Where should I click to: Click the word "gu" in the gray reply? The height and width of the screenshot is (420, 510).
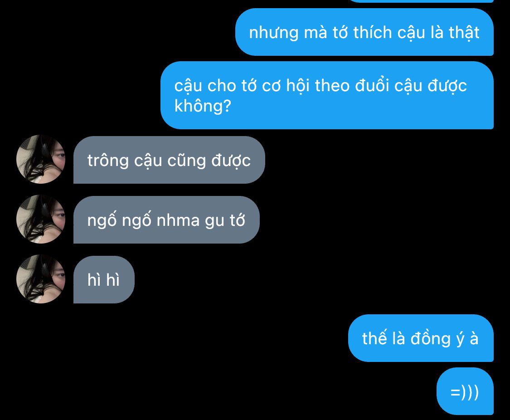[215, 221]
